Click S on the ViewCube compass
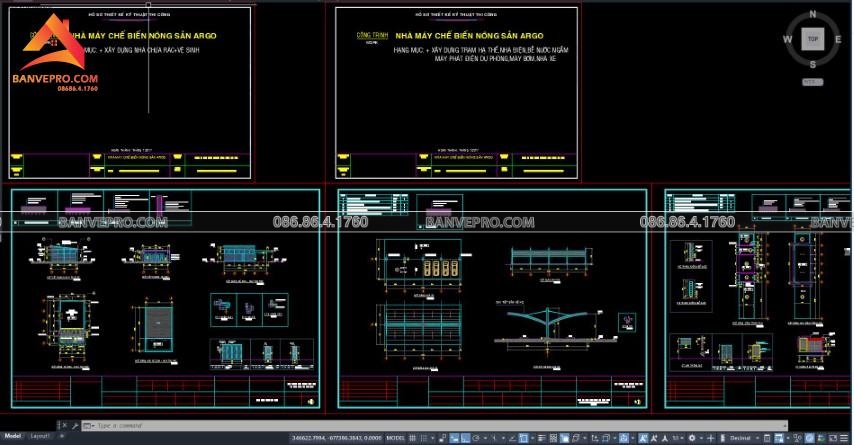Screen dimensions: 854x445 pos(813,64)
